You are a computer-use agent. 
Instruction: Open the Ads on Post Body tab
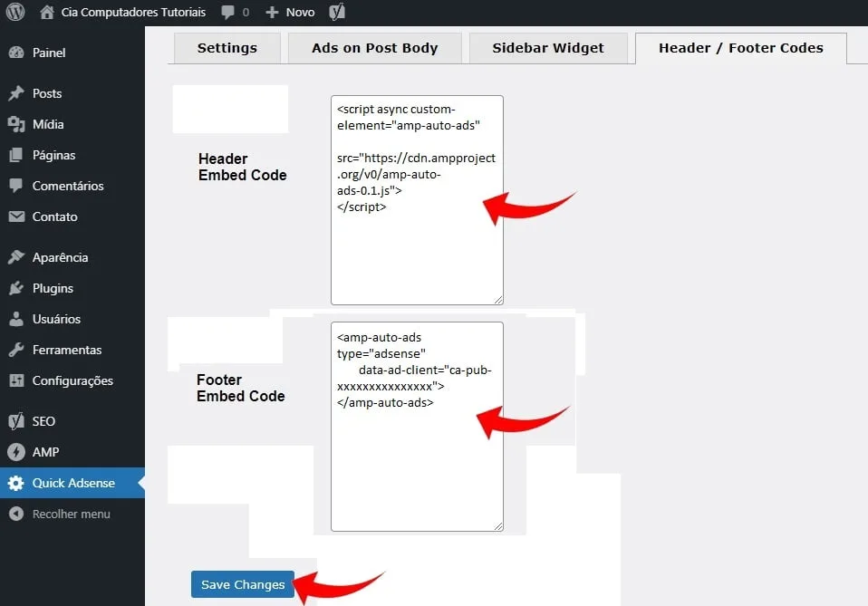coord(375,48)
